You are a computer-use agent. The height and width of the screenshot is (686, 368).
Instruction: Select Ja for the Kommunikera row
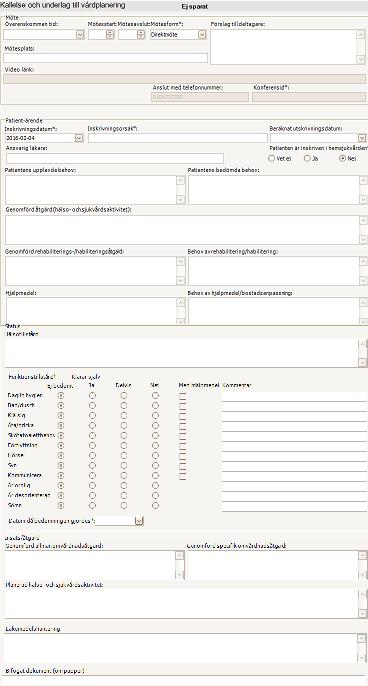click(92, 475)
